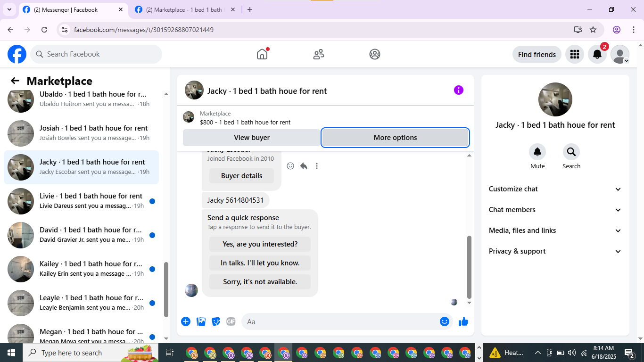This screenshot has width=644, height=362.
Task: Open Chrome tab search dropdown
Action: click(9, 9)
